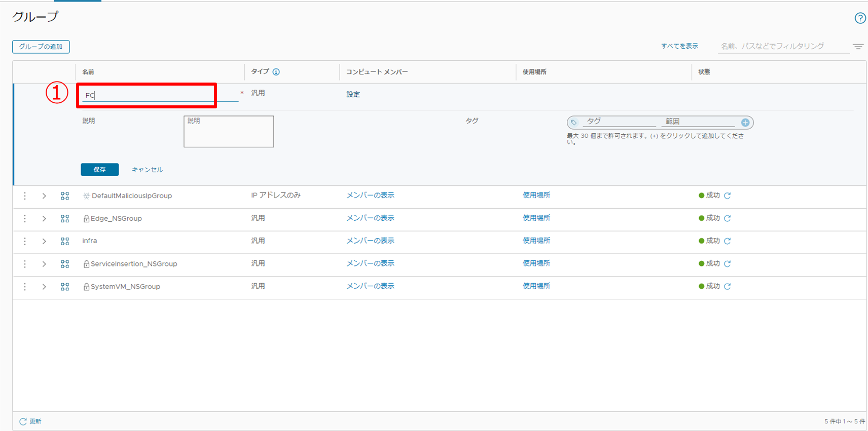Click the plus icon to add tag
Viewport: 868px width, 431px height.
(x=745, y=123)
